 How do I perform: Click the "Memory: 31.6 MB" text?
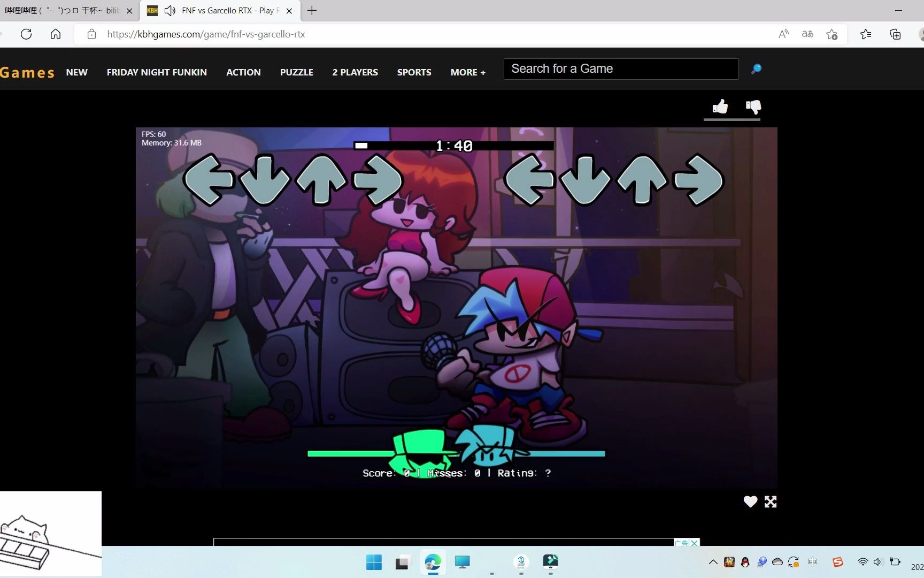pos(172,143)
